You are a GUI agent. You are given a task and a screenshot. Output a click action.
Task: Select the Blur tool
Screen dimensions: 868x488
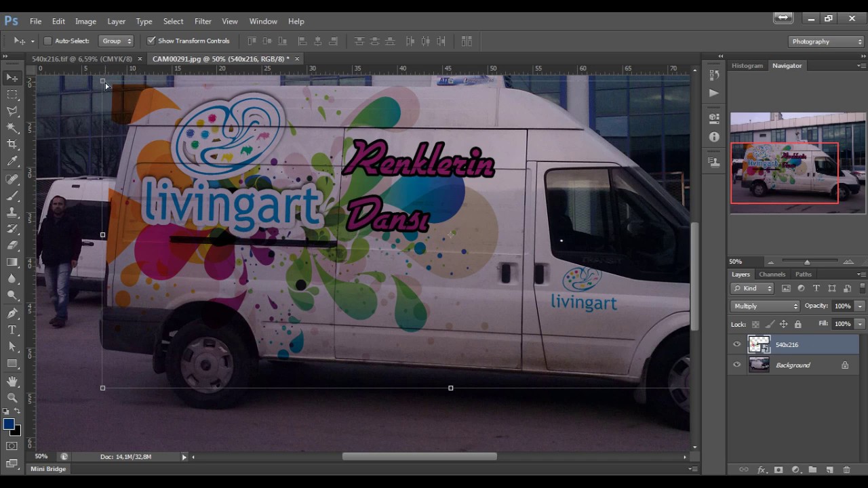click(x=12, y=279)
